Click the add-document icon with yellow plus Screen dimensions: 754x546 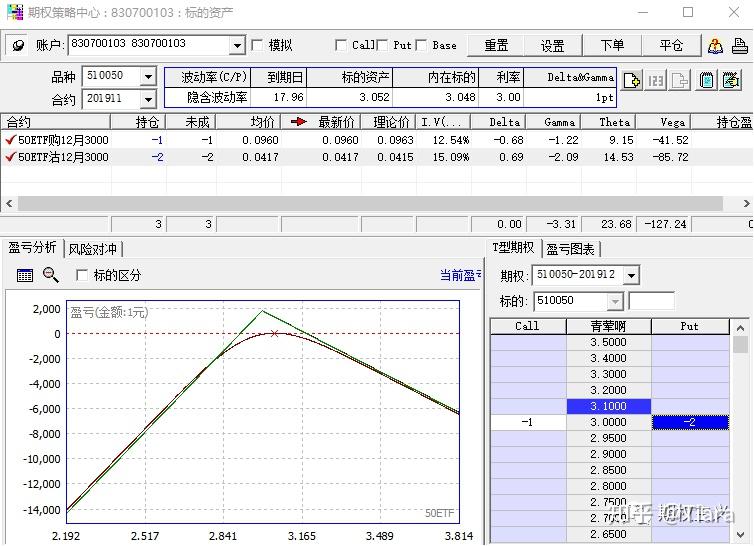coord(631,80)
